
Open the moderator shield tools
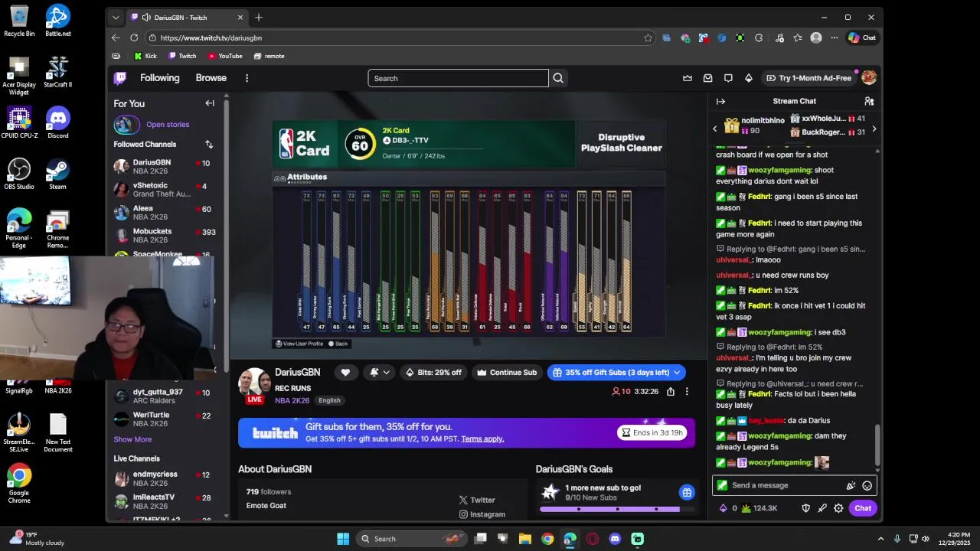click(805, 508)
